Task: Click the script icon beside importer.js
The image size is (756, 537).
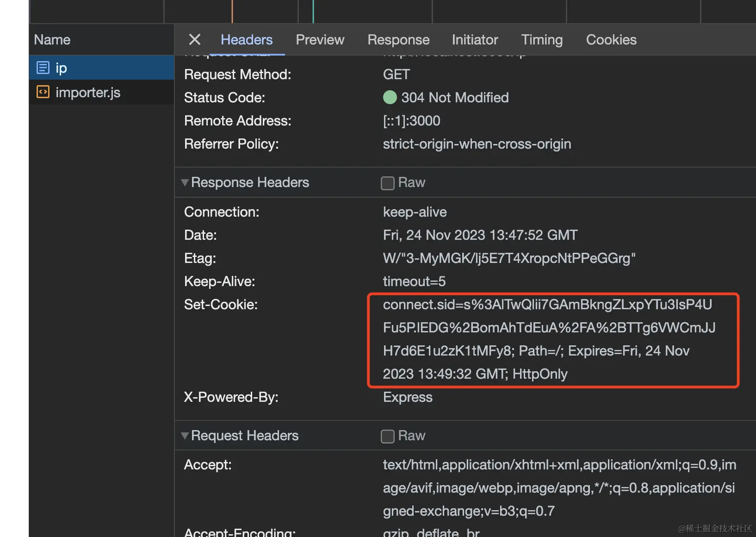Action: tap(43, 92)
